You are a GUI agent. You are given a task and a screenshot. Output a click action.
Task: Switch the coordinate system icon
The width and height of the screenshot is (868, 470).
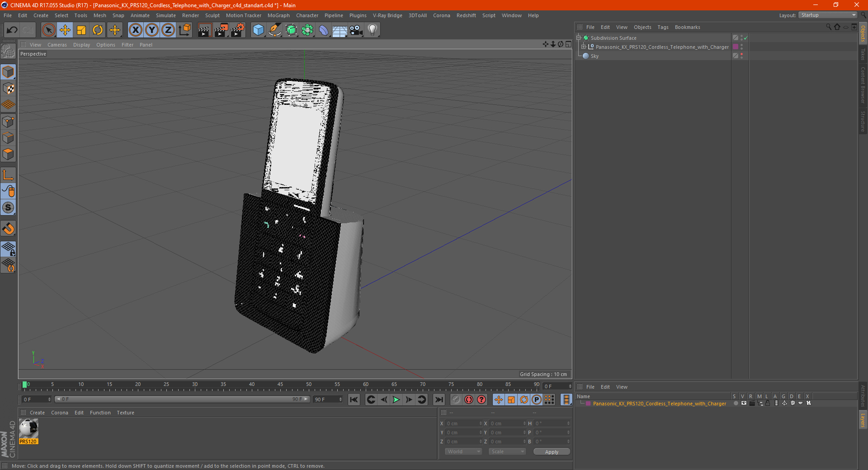(x=184, y=30)
